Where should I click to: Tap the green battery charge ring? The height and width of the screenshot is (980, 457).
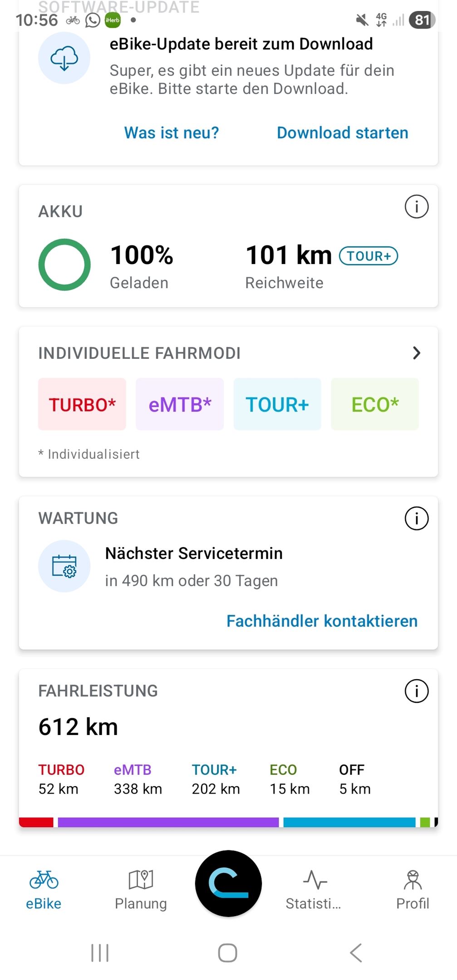[x=64, y=265]
